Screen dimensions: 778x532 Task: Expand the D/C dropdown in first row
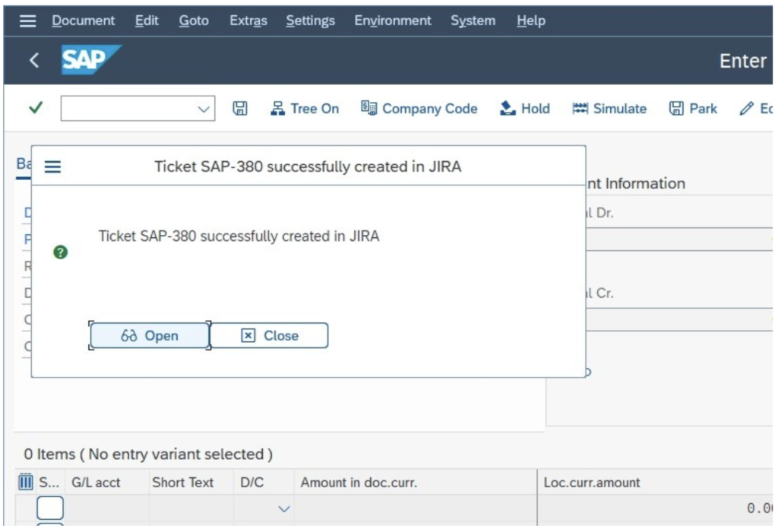coord(284,509)
